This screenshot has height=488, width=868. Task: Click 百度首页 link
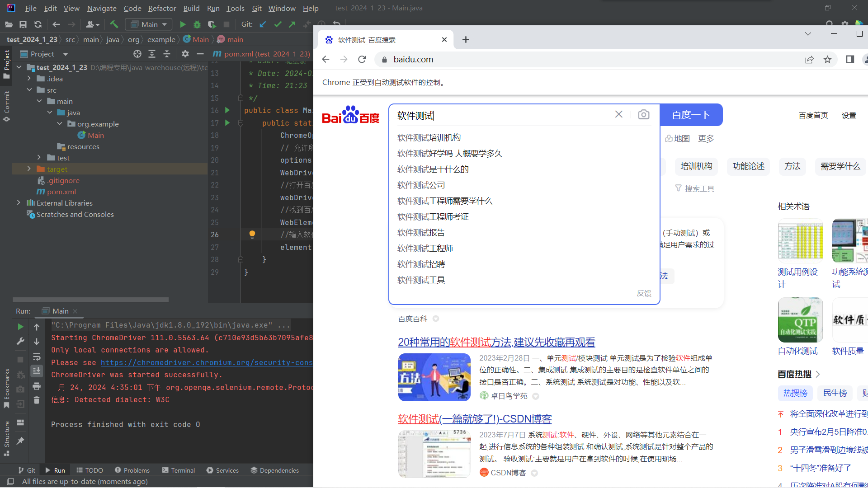coord(813,115)
